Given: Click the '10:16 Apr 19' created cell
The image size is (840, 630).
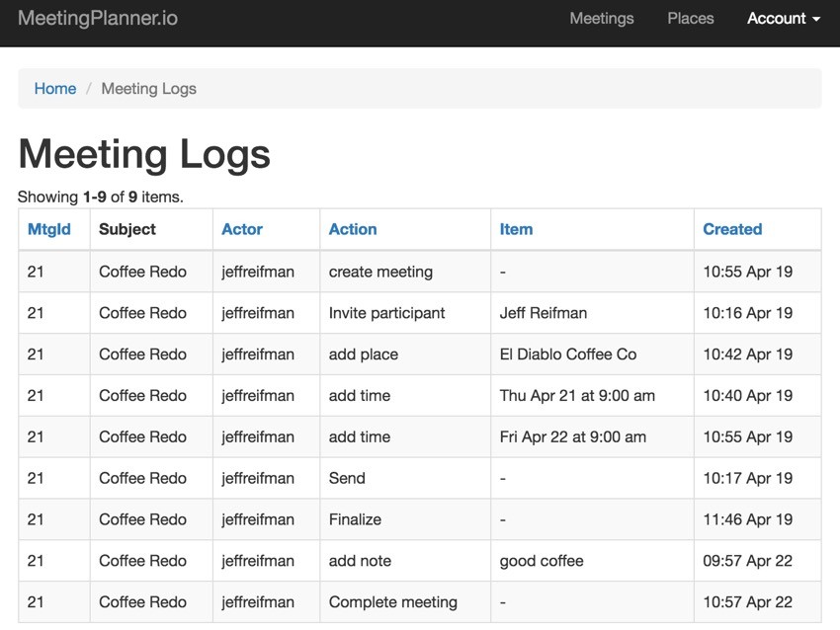Looking at the screenshot, I should click(758, 313).
